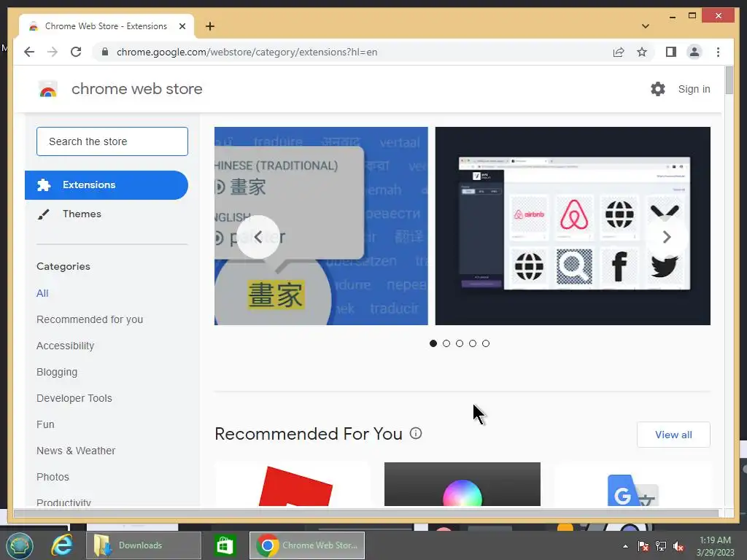The height and width of the screenshot is (560, 747).
Task: Select the fifth carousel dot
Action: pos(485,343)
